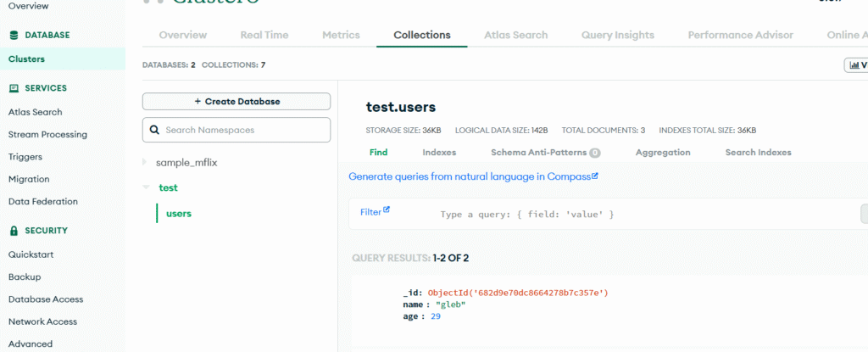
Task: Open the Schema Anti-Patterns tab
Action: (538, 153)
